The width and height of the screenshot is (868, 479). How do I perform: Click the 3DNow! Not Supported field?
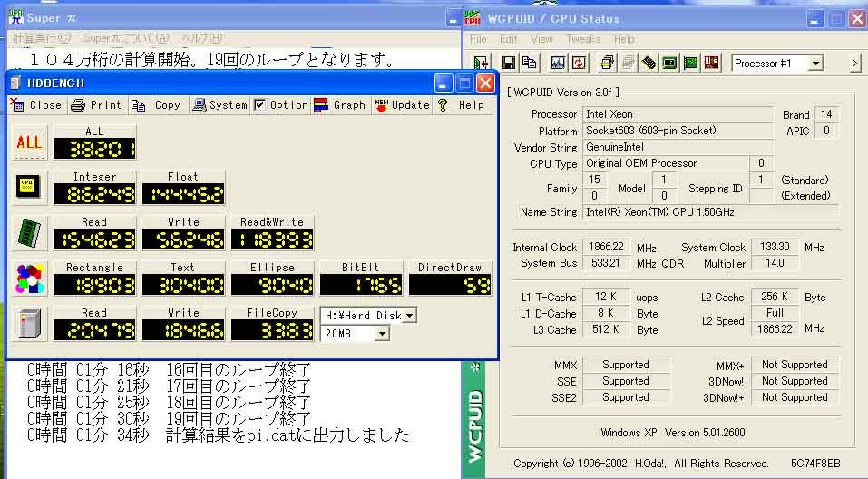(795, 381)
